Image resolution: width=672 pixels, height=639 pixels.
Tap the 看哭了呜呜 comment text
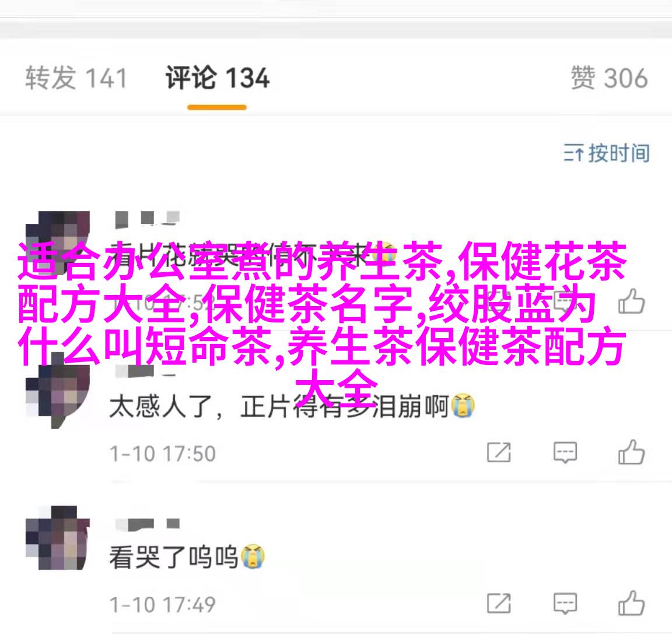click(187, 557)
